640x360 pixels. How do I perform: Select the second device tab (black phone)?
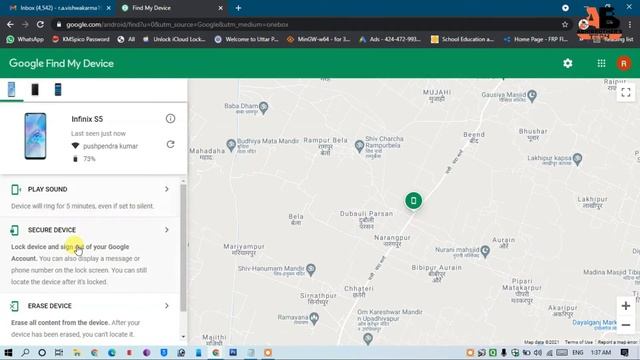pos(35,89)
